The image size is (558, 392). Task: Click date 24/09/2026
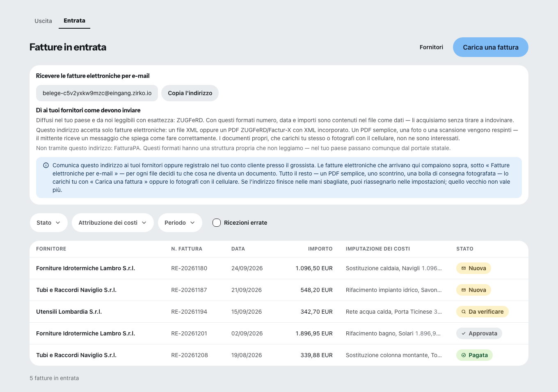click(x=247, y=268)
